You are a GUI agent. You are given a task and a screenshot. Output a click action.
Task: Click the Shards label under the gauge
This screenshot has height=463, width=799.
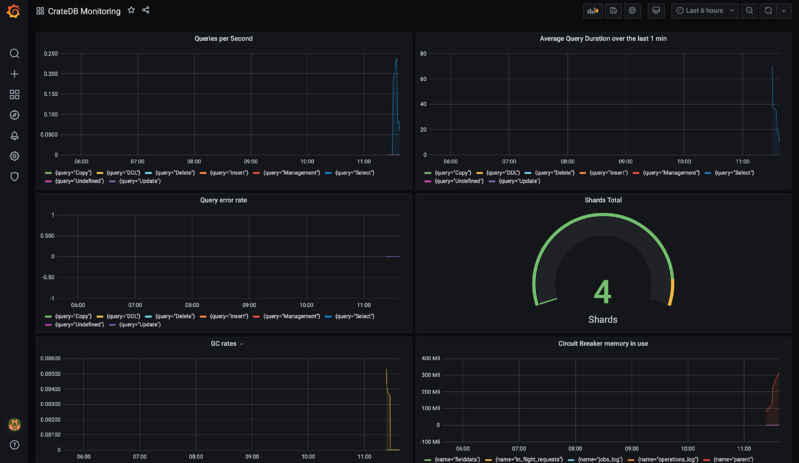point(603,320)
